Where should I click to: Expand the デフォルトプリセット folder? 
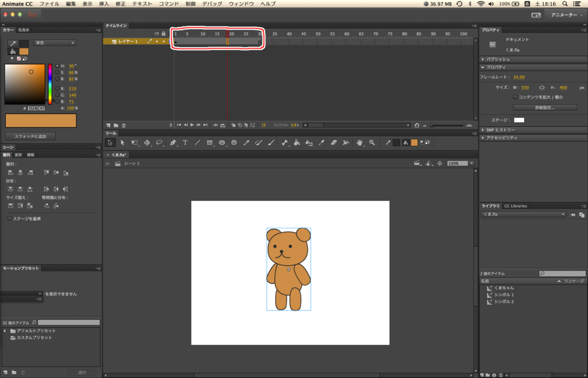coord(5,331)
